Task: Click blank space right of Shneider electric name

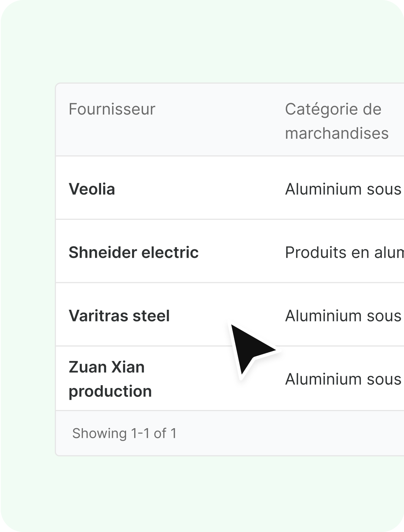Action: 242,252
